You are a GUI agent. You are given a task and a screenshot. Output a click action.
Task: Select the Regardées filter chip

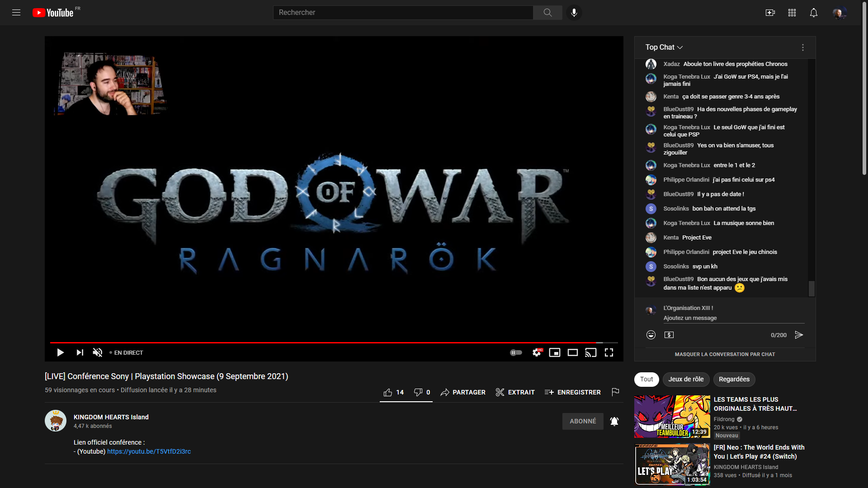click(734, 379)
